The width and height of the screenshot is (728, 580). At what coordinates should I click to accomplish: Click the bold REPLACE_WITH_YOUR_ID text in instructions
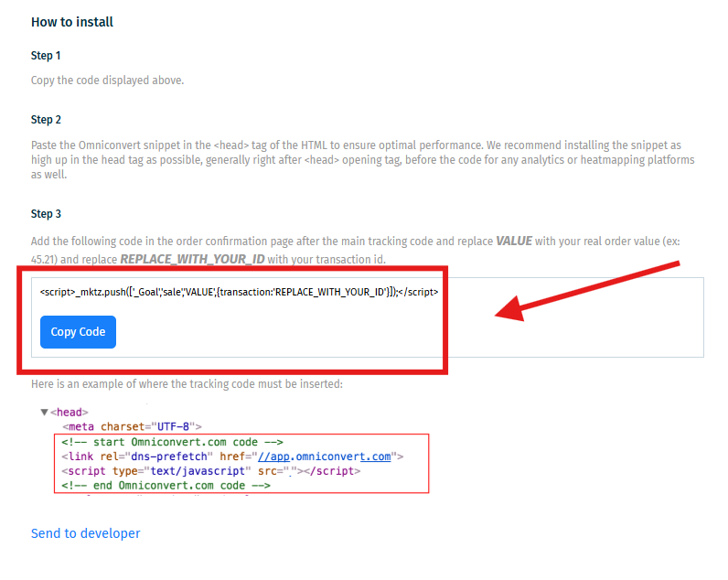[191, 259]
